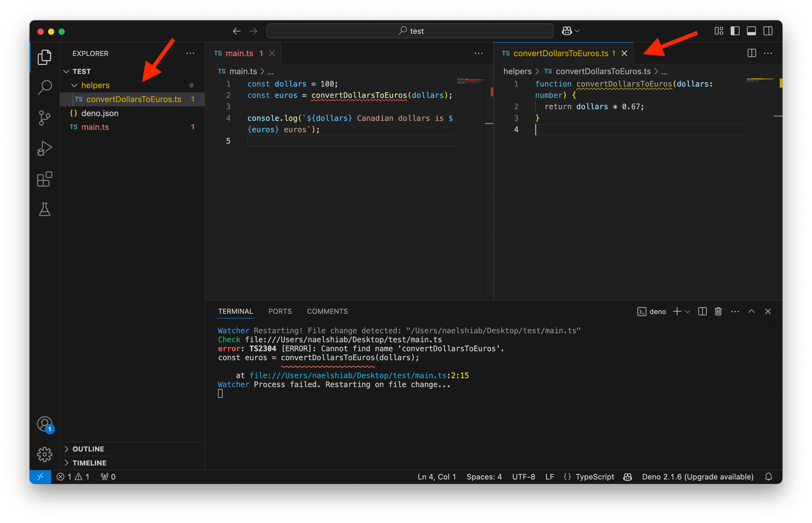Change indentation via Spaces: 4
The image size is (812, 523).
484,477
